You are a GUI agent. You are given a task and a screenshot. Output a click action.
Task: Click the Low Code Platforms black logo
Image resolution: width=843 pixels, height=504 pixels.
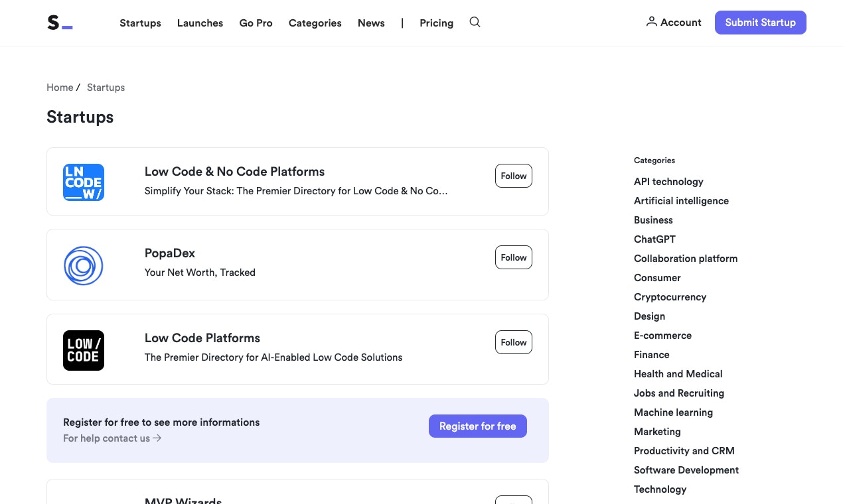84,350
